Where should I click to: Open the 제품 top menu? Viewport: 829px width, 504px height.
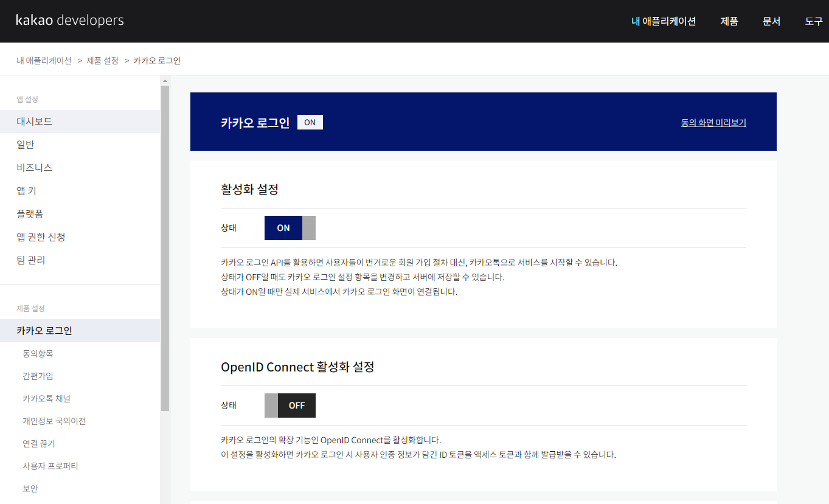coord(729,21)
